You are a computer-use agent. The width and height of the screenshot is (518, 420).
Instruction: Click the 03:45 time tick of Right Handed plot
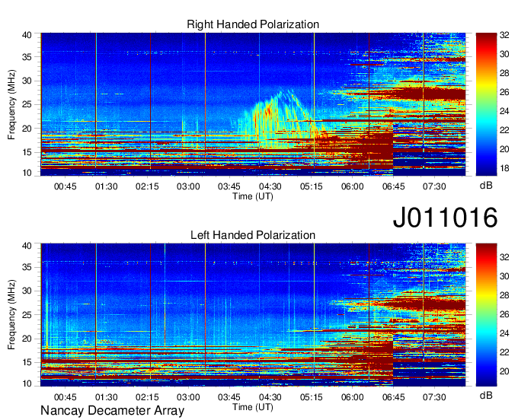[229, 186]
